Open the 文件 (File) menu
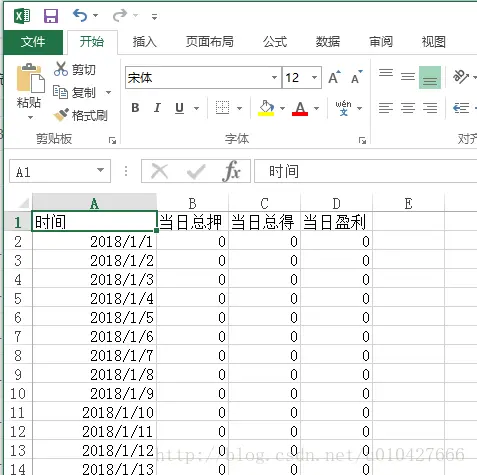This screenshot has height=475, width=477. pyautogui.click(x=33, y=42)
